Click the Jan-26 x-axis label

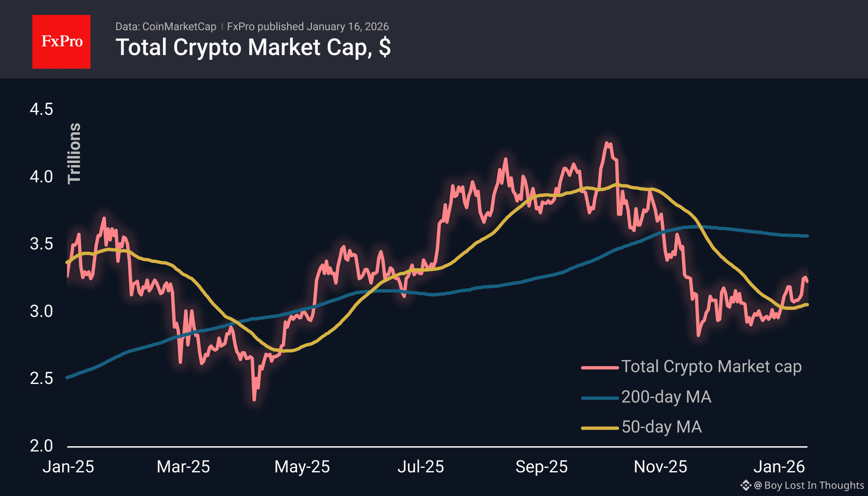[779, 467]
